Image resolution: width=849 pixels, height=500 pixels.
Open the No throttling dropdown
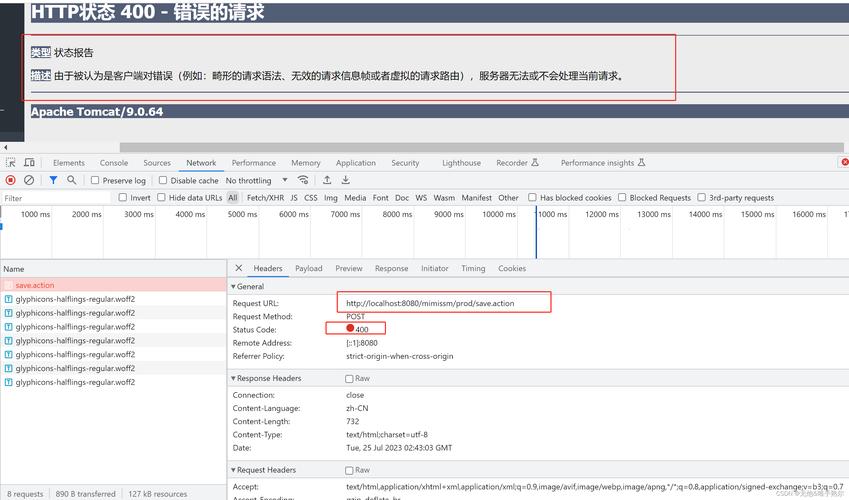(254, 181)
